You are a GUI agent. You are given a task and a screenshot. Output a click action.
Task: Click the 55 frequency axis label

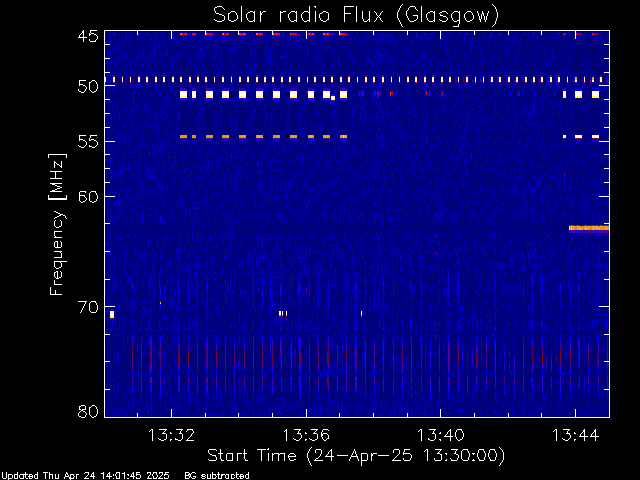pos(88,142)
